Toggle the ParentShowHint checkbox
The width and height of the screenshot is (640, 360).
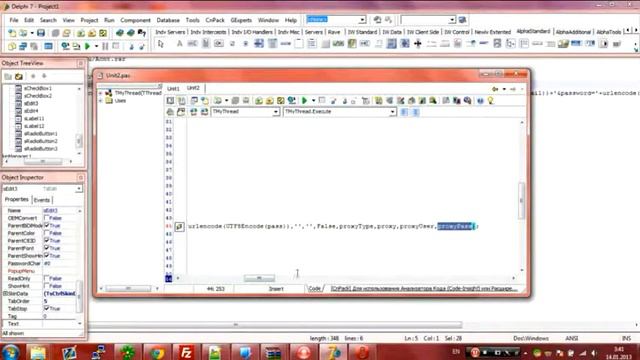click(47, 256)
